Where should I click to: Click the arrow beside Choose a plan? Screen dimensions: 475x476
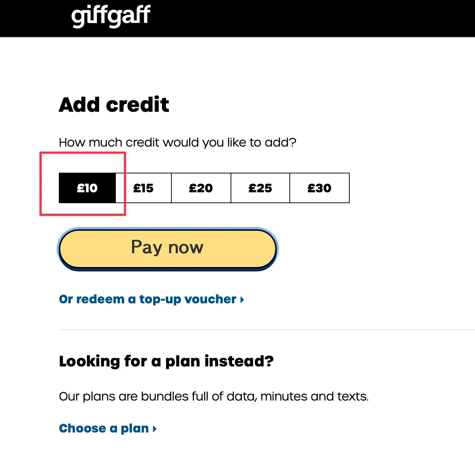click(x=155, y=429)
